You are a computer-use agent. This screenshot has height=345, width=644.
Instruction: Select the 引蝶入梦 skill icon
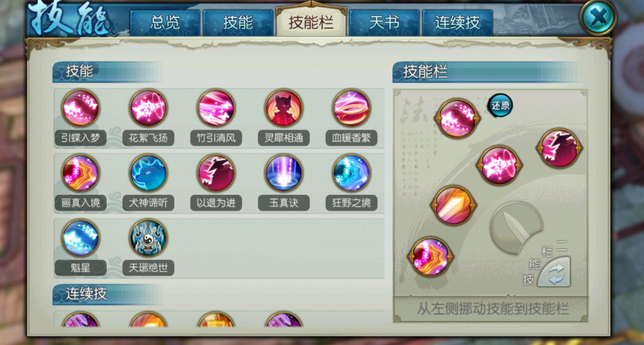[80, 108]
